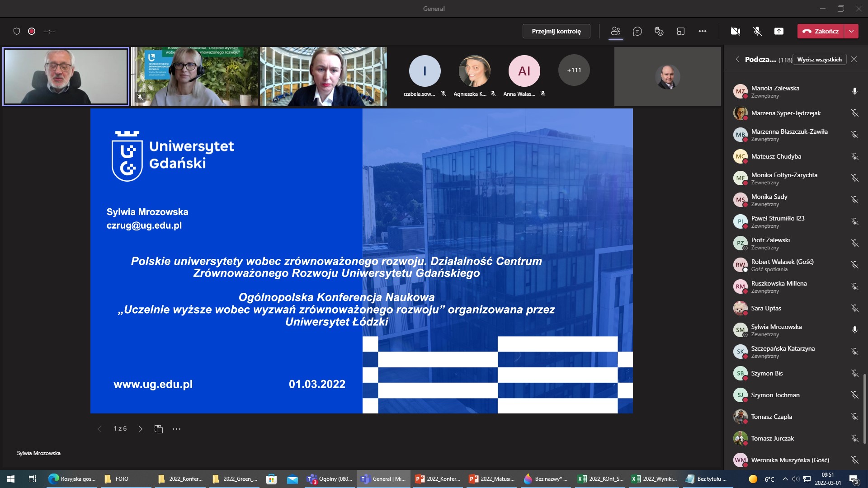This screenshot has height=488, width=868.
Task: Toggle the camera on
Action: pyautogui.click(x=736, y=31)
